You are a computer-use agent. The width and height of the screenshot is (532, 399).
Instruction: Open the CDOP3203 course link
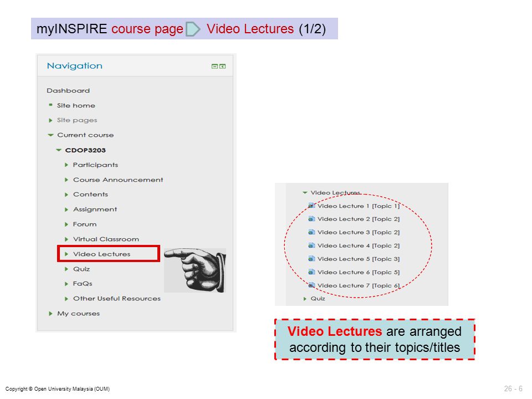coord(85,150)
